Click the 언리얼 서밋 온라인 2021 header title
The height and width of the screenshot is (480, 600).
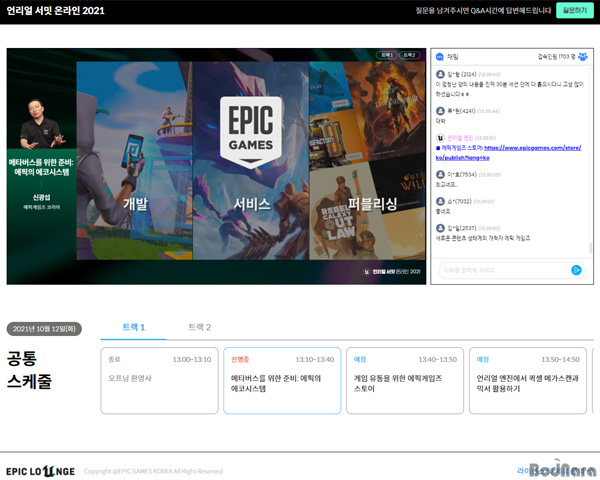55,11
